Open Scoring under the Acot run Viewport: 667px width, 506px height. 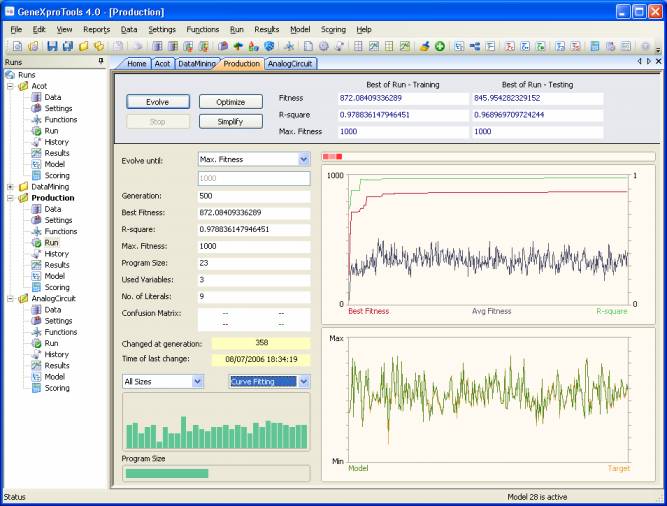[x=57, y=176]
